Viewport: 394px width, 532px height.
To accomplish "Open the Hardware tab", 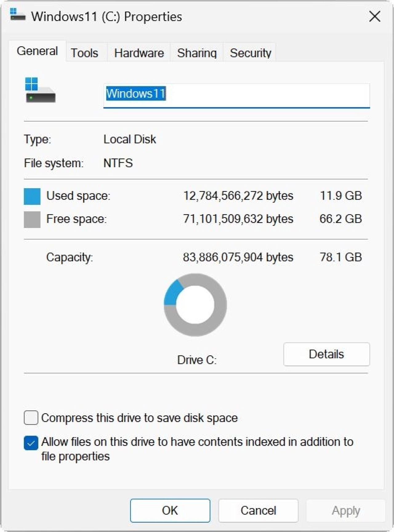I will coord(139,53).
